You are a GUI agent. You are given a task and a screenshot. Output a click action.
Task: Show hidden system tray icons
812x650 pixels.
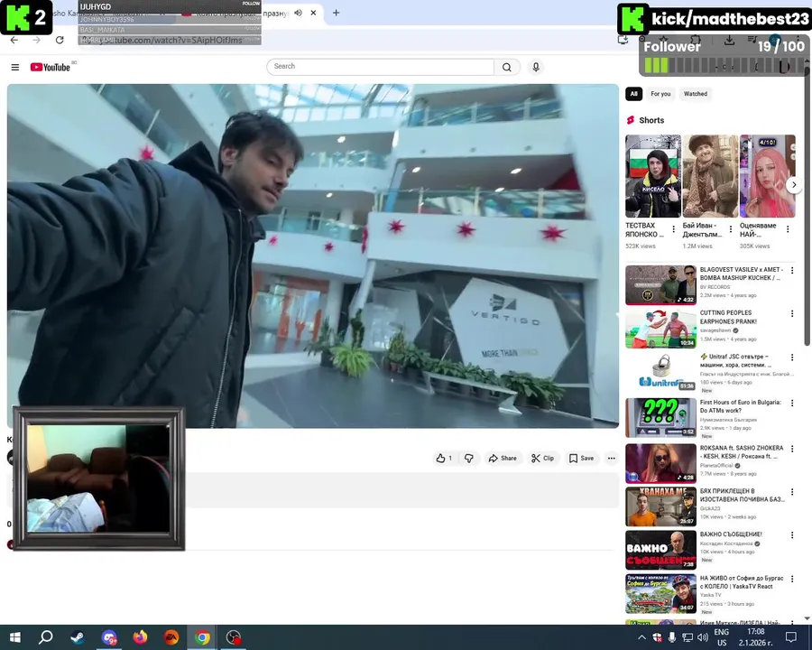pos(641,637)
